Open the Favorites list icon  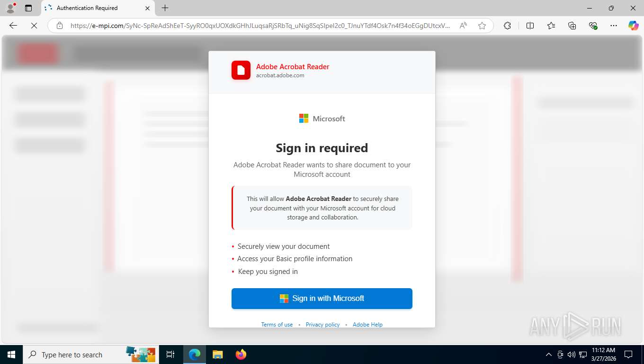[x=551, y=26]
